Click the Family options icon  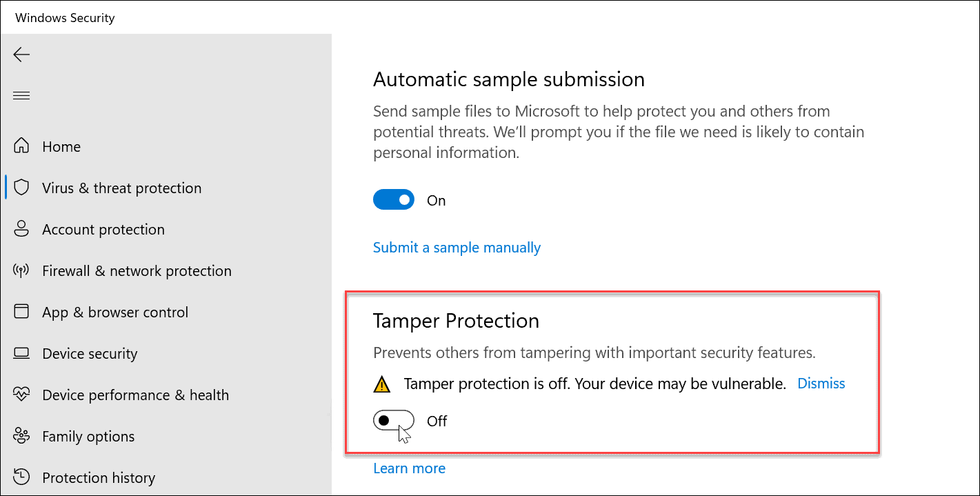21,435
